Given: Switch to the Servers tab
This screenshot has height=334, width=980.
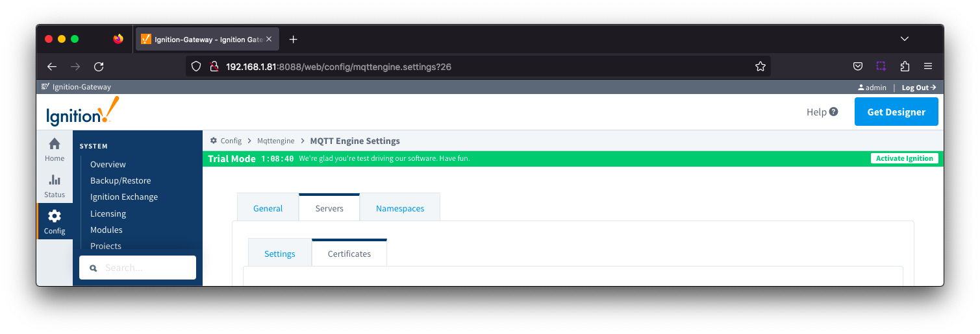Looking at the screenshot, I should click(329, 208).
